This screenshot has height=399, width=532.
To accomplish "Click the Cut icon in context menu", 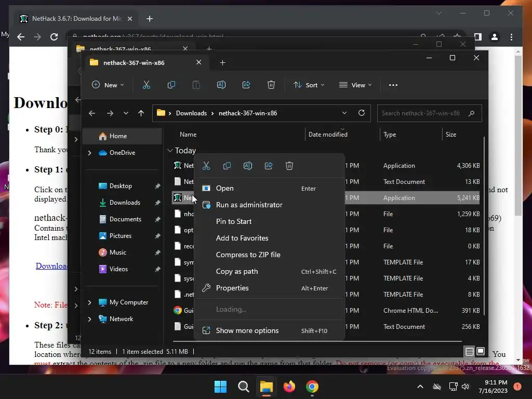I will click(x=206, y=166).
